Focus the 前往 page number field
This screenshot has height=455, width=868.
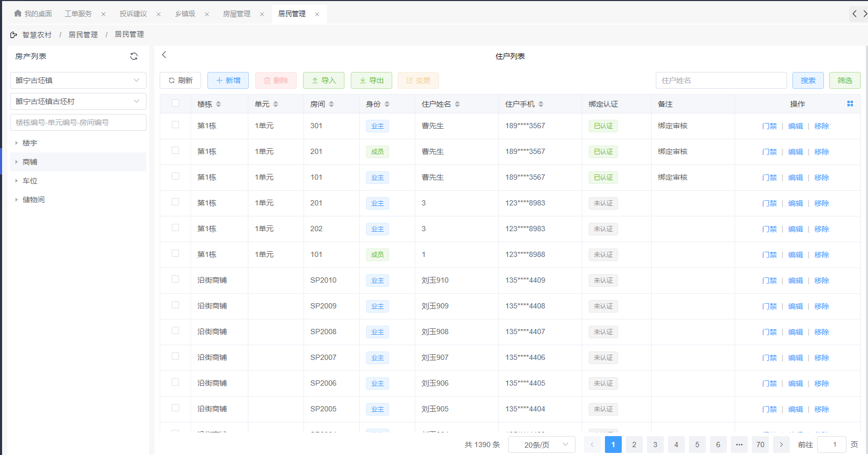pos(832,444)
